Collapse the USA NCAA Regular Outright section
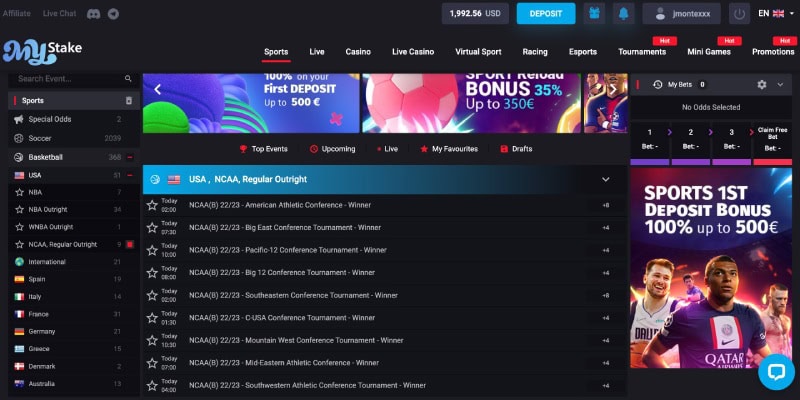Viewport: 800px width, 400px height. pyautogui.click(x=606, y=180)
